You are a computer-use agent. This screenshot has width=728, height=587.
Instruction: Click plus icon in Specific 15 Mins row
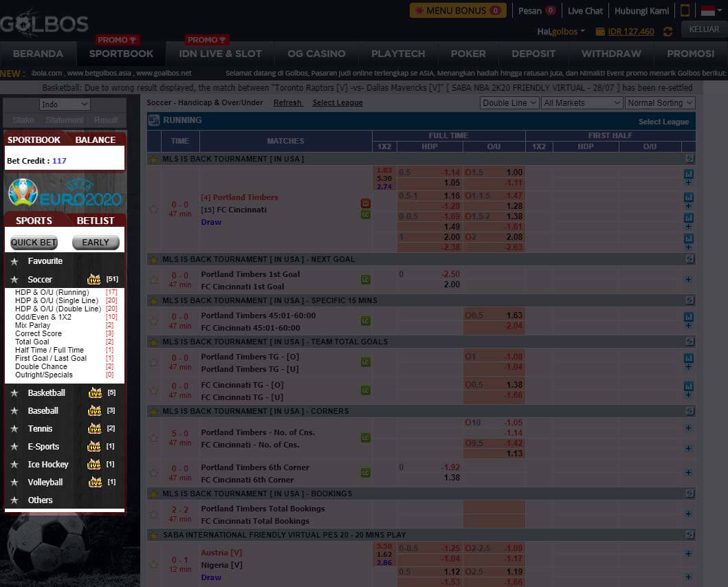point(688,326)
